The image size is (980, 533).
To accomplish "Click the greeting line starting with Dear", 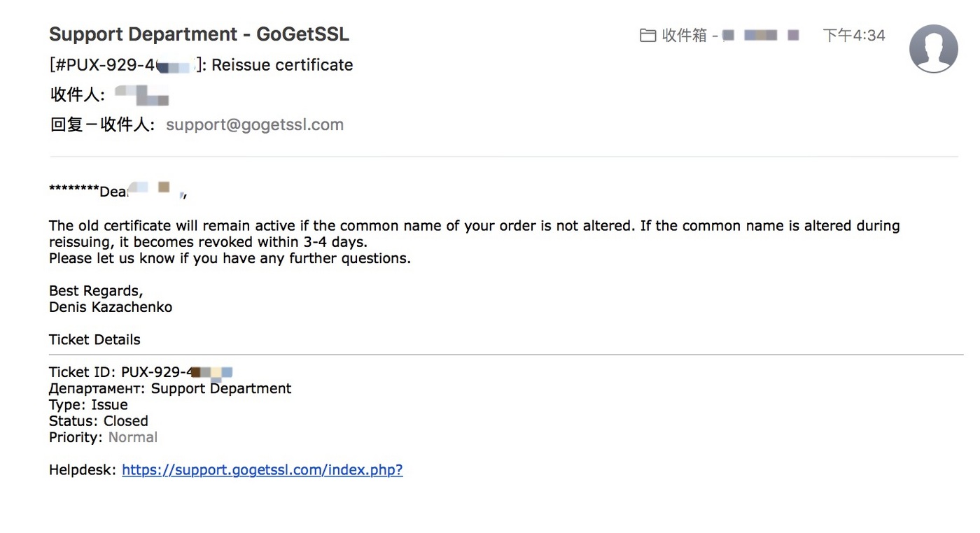I will point(118,190).
